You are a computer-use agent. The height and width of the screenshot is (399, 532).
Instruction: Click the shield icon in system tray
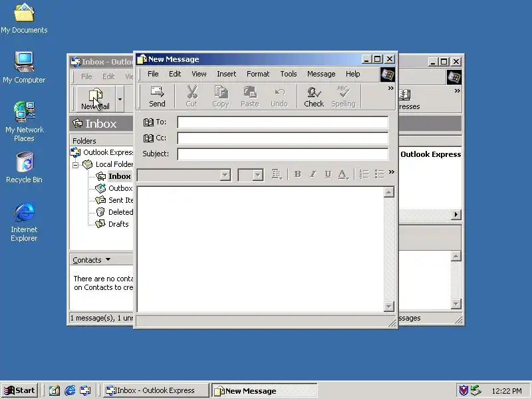pos(464,390)
